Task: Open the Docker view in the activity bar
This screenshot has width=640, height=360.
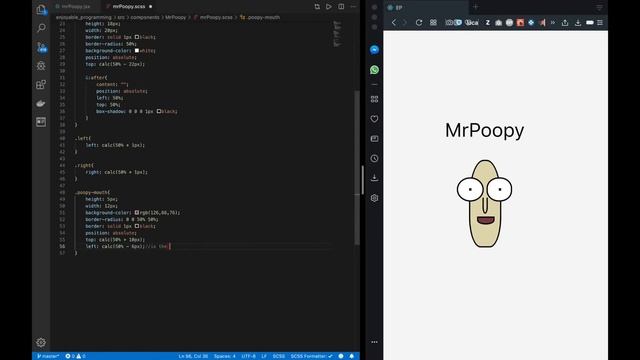Action: (x=41, y=103)
